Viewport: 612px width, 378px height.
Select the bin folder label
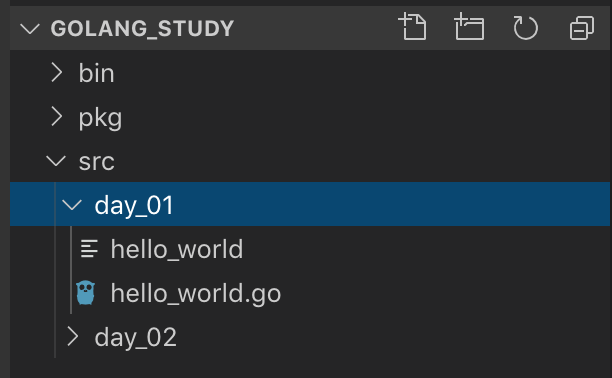click(x=96, y=73)
